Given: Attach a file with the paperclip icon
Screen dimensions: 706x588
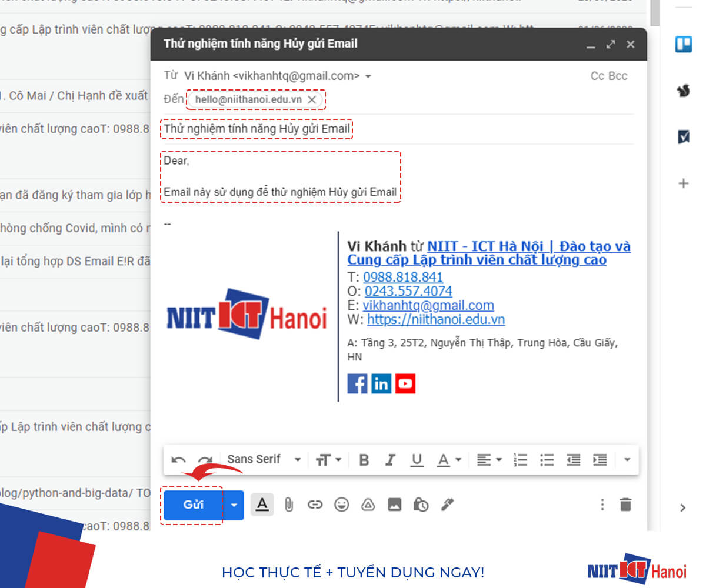Looking at the screenshot, I should [x=289, y=505].
